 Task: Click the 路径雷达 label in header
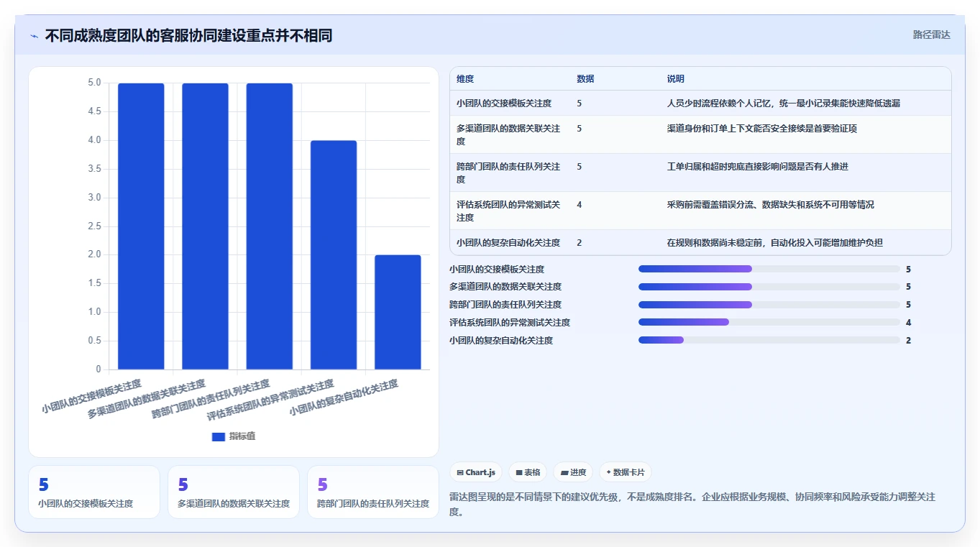pos(932,35)
